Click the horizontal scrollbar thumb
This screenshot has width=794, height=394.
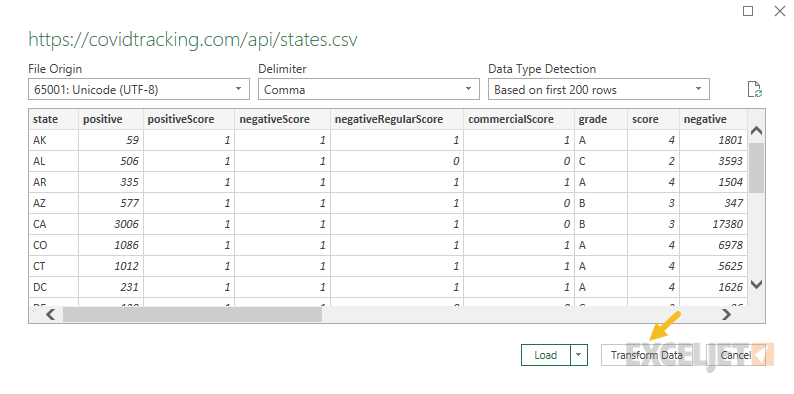(x=192, y=315)
